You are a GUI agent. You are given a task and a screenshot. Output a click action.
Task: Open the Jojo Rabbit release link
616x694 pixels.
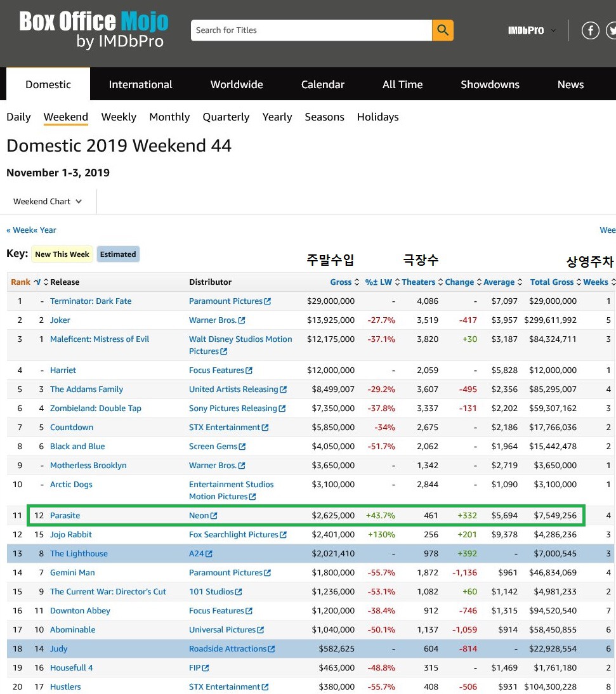pos(71,535)
